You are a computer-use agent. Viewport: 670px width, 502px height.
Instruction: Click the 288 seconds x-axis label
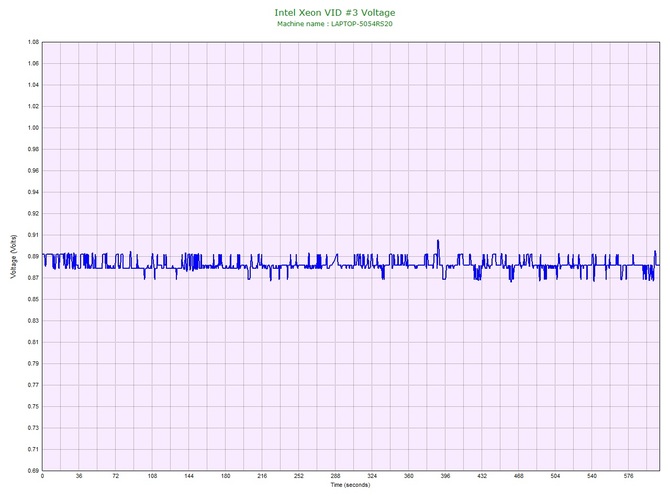pos(335,476)
